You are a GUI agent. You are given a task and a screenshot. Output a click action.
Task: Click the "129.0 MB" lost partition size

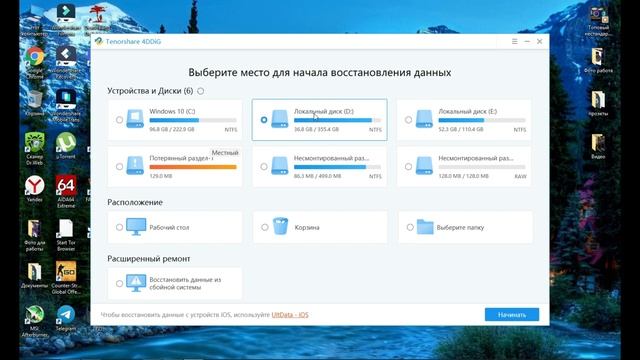pos(160,176)
